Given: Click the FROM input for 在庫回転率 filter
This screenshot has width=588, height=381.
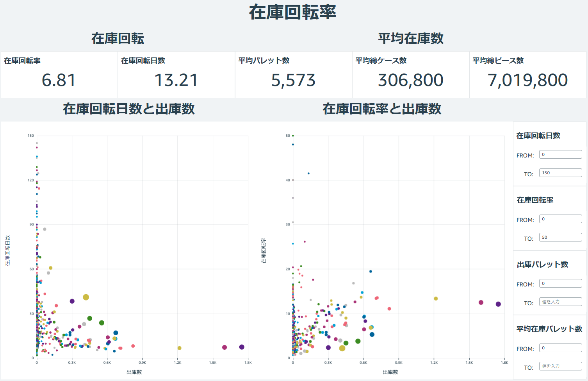Looking at the screenshot, I should click(560, 218).
